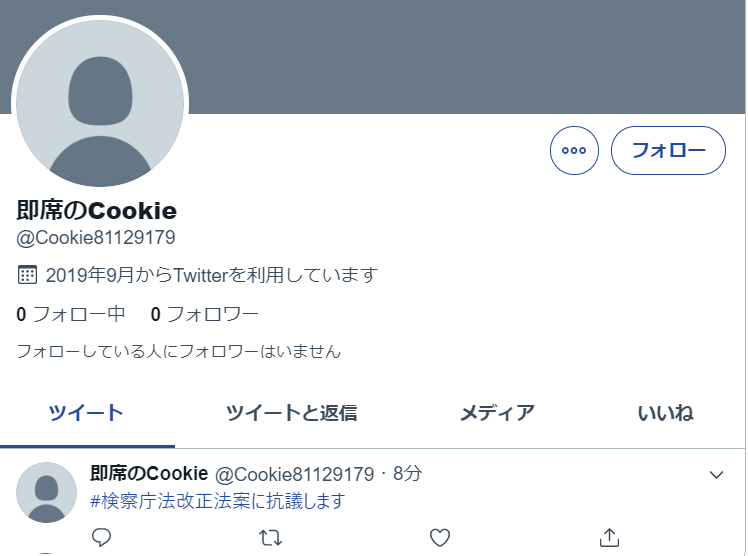Click the retweet arrows icon
The width and height of the screenshot is (748, 556).
pos(270,538)
